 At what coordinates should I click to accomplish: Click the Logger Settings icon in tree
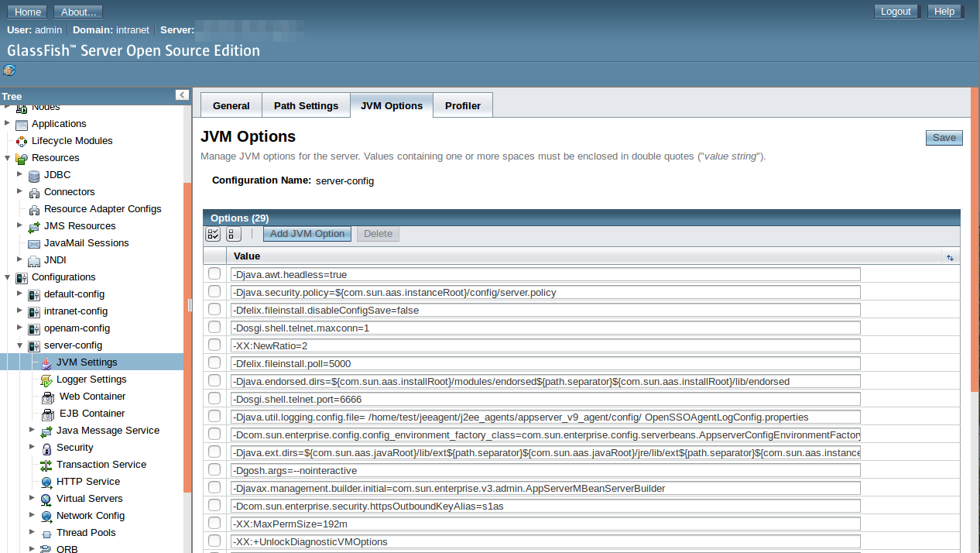click(x=46, y=380)
